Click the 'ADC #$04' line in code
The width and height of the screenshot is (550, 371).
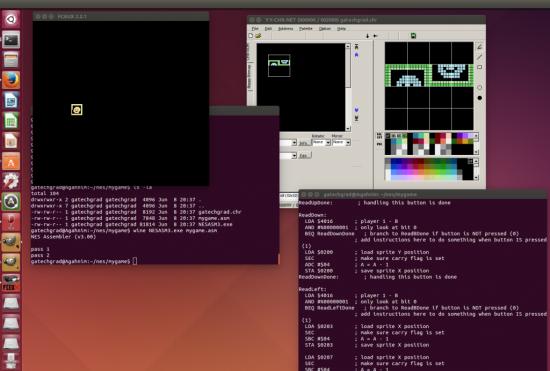pyautogui.click(x=317, y=264)
